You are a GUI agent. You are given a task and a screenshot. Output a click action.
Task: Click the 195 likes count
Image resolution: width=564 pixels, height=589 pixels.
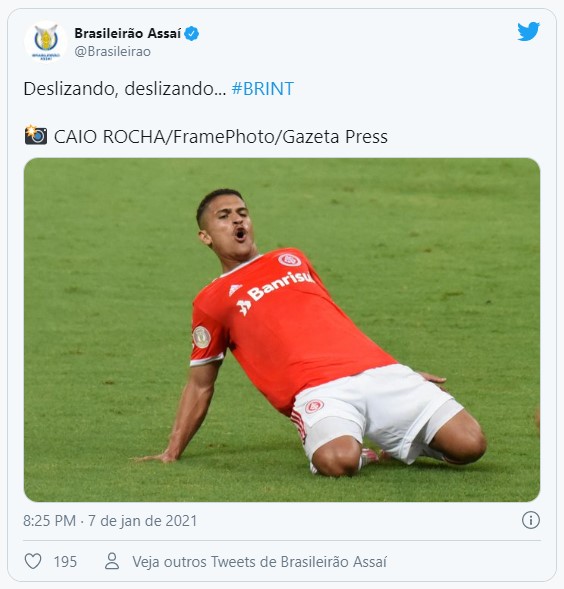pyautogui.click(x=65, y=562)
